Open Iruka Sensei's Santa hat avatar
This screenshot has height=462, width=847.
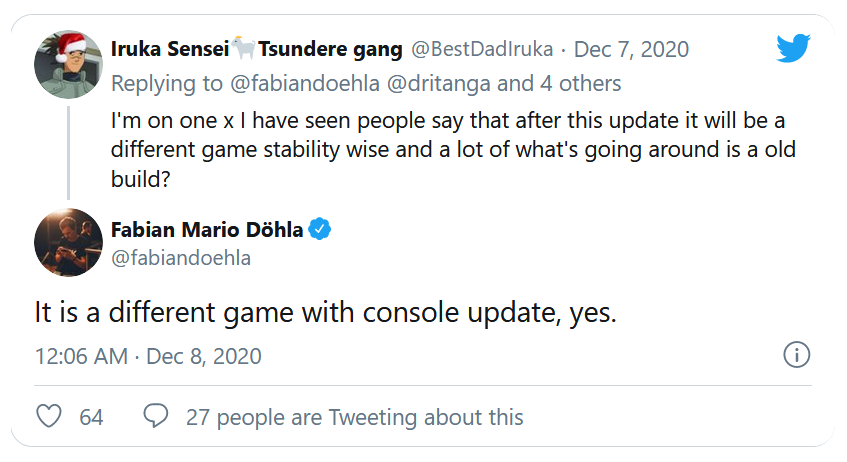coord(68,64)
